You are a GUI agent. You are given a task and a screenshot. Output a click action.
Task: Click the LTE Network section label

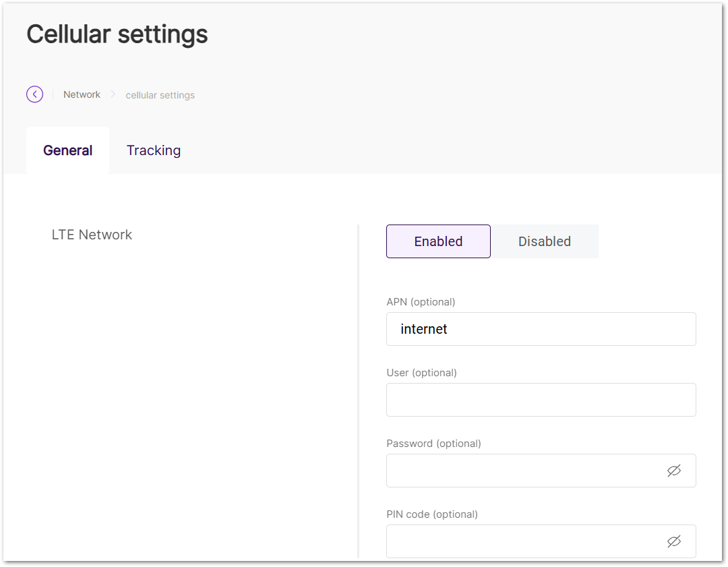pyautogui.click(x=92, y=235)
